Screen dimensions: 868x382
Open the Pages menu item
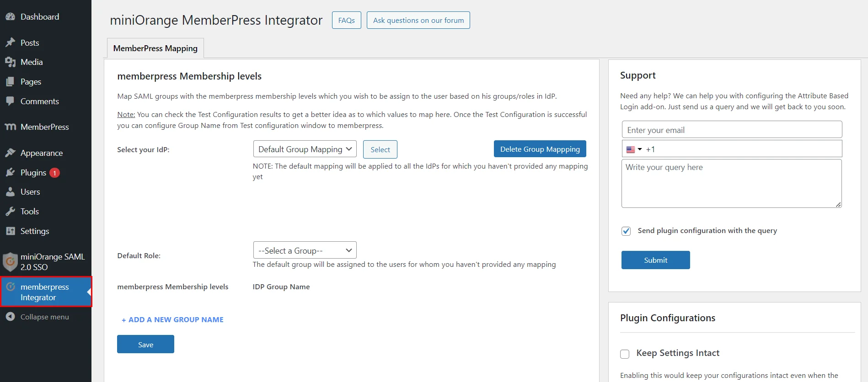pyautogui.click(x=31, y=81)
